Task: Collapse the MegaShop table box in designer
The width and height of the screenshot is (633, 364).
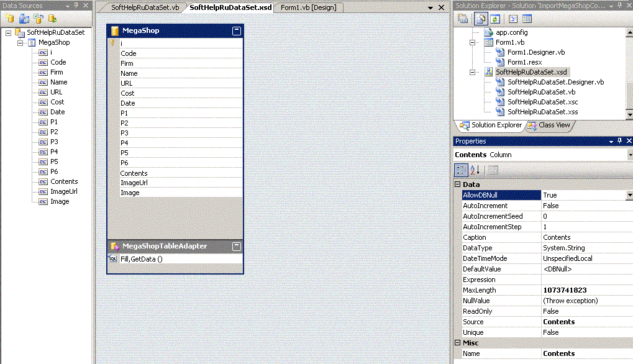Action: (237, 30)
